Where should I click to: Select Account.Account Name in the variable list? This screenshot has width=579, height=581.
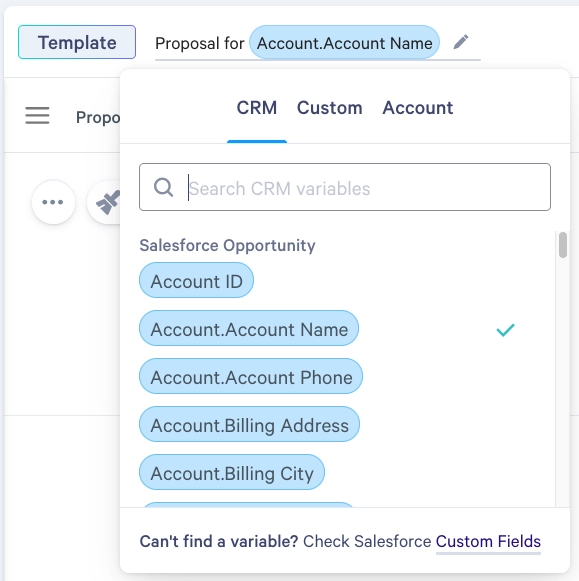pyautogui.click(x=249, y=328)
